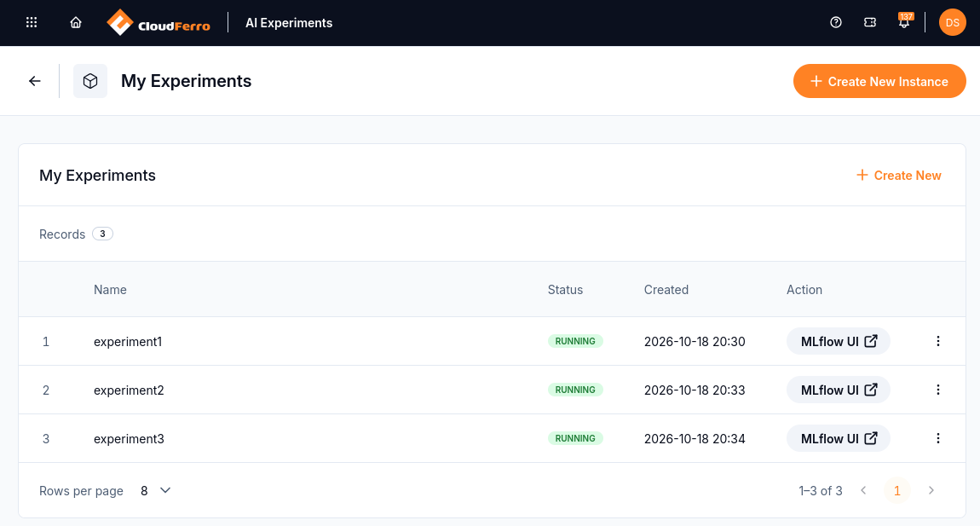This screenshot has width=980, height=526.
Task: Open the apps grid menu icon
Action: [x=32, y=22]
